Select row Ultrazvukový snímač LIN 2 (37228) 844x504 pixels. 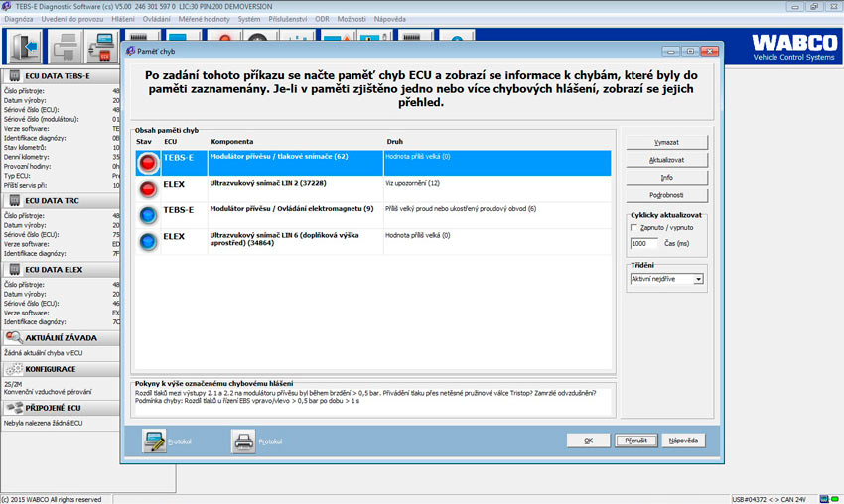coord(373,189)
